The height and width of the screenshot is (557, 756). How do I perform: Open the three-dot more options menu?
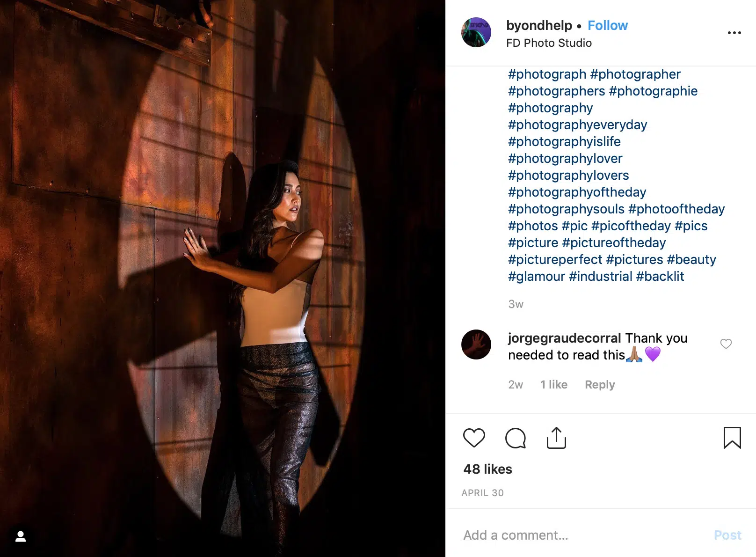(x=734, y=33)
